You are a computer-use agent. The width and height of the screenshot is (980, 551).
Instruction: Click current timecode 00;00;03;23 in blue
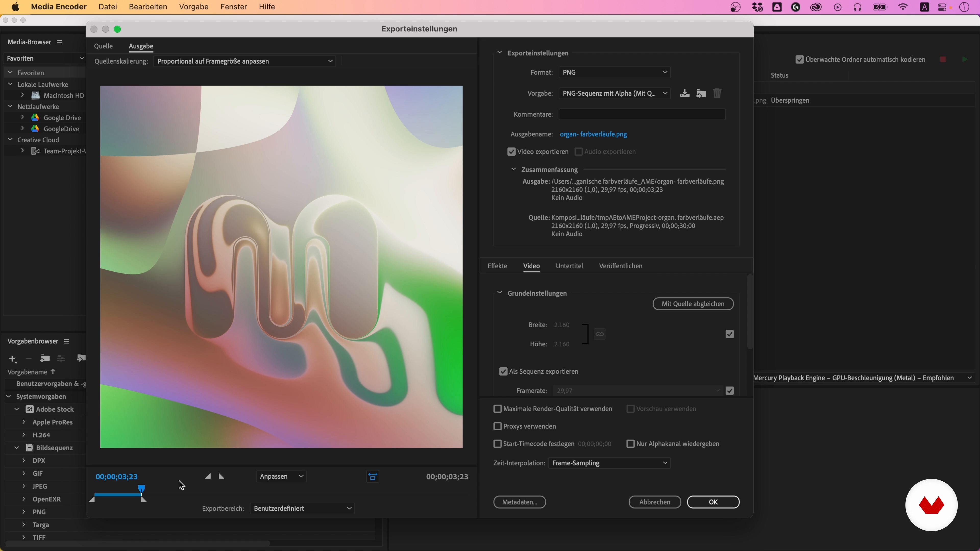click(x=116, y=477)
